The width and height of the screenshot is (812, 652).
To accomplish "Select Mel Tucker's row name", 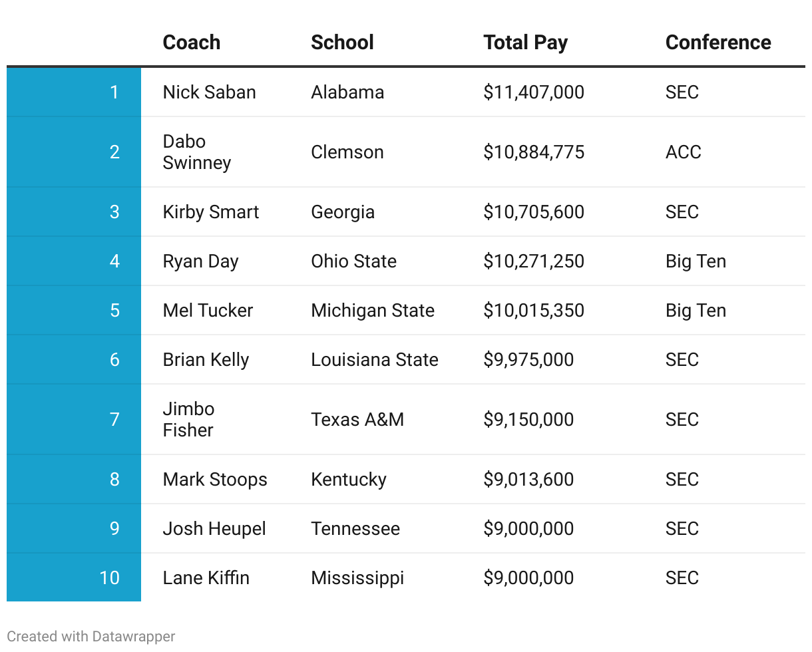I will [208, 311].
